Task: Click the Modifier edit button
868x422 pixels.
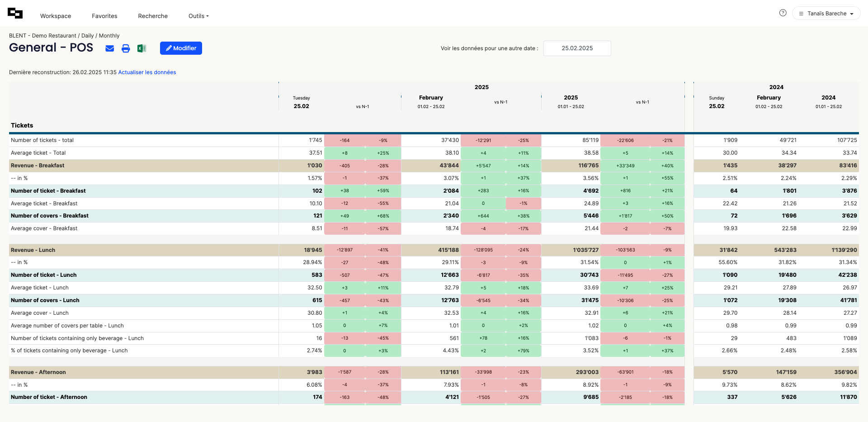Action: (x=181, y=48)
